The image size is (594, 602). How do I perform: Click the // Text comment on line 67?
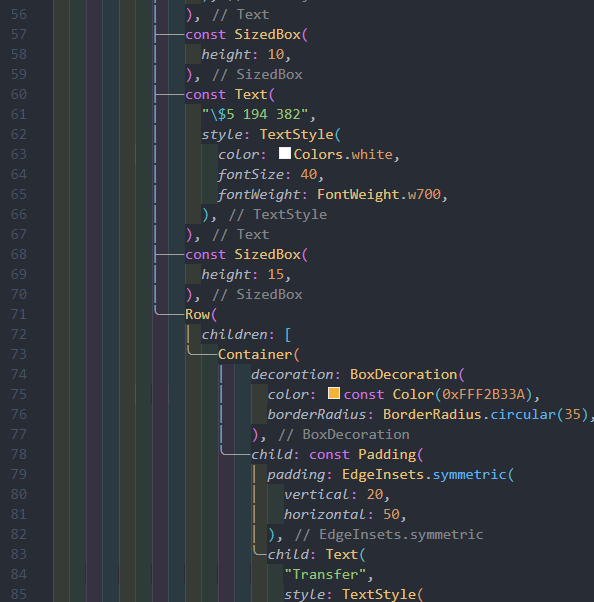tap(241, 235)
